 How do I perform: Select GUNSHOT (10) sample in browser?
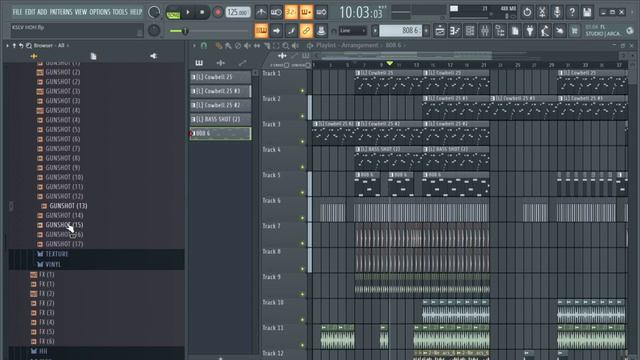pyautogui.click(x=64, y=177)
